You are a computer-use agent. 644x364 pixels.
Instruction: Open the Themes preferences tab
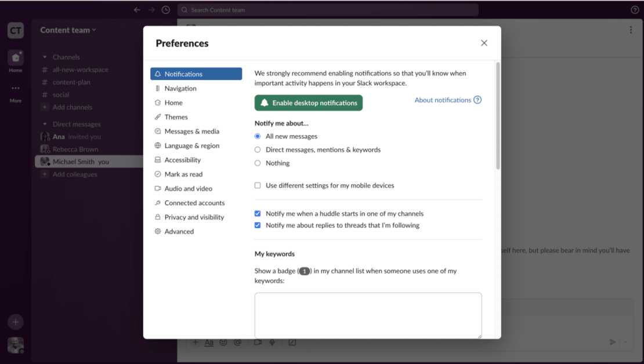(x=176, y=117)
